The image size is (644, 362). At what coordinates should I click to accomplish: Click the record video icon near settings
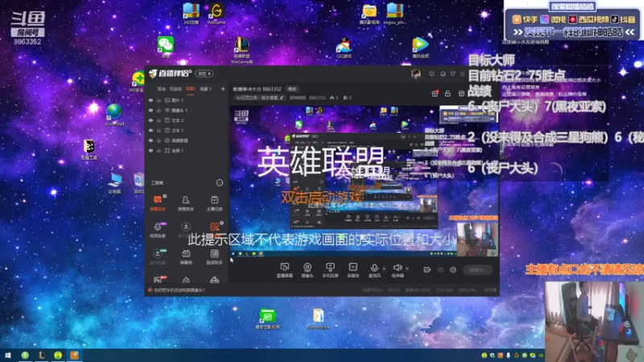click(427, 269)
